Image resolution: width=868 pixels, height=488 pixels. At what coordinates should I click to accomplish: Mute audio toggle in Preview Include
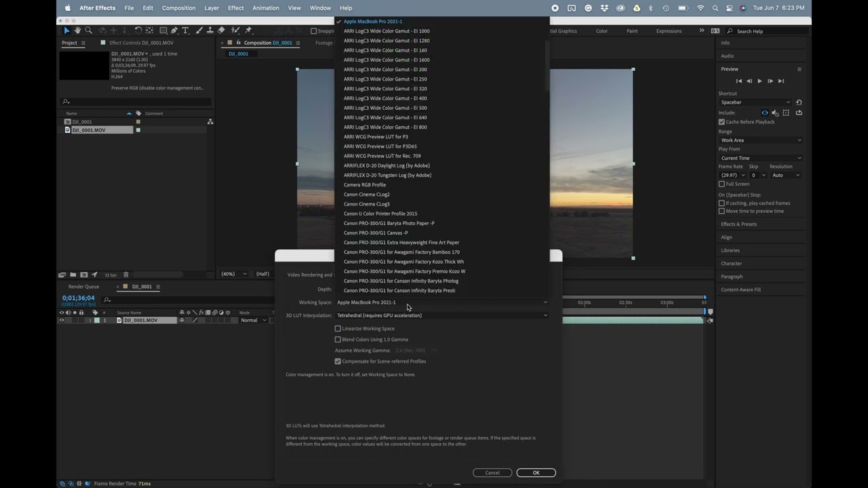coord(775,113)
